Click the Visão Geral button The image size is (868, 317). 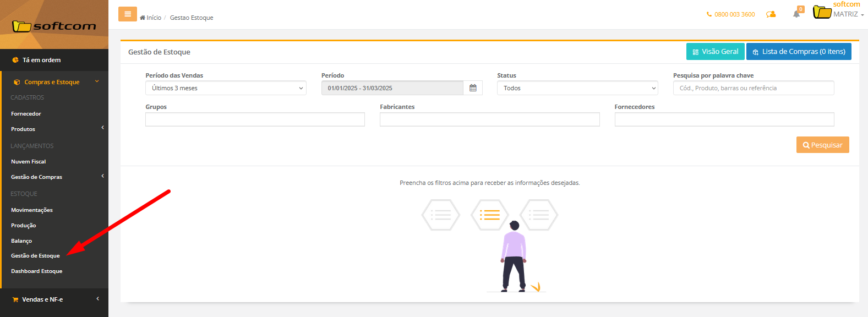715,52
